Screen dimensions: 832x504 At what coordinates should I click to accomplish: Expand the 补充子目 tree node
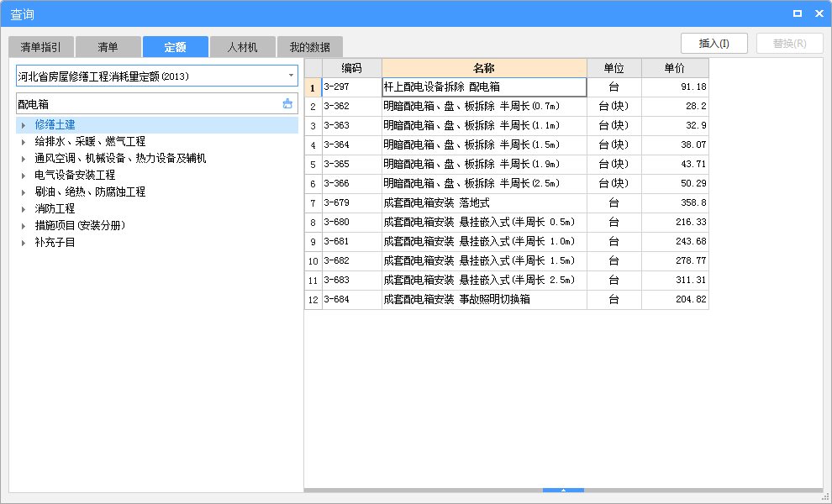click(24, 243)
